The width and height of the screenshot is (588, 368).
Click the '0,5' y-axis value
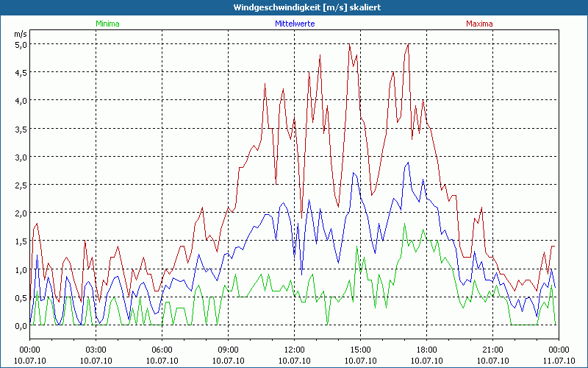[x=21, y=298]
